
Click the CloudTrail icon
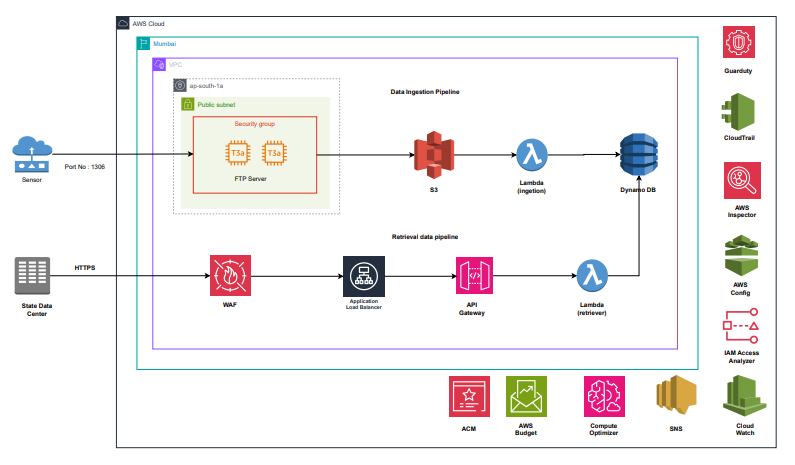pos(740,110)
